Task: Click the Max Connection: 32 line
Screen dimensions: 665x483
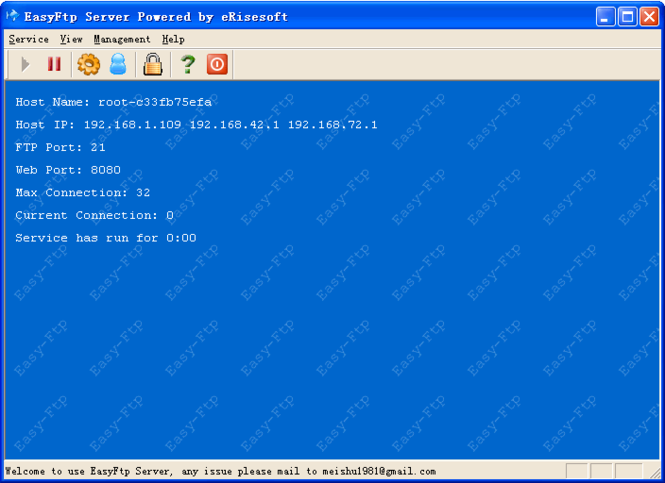Action: point(83,193)
